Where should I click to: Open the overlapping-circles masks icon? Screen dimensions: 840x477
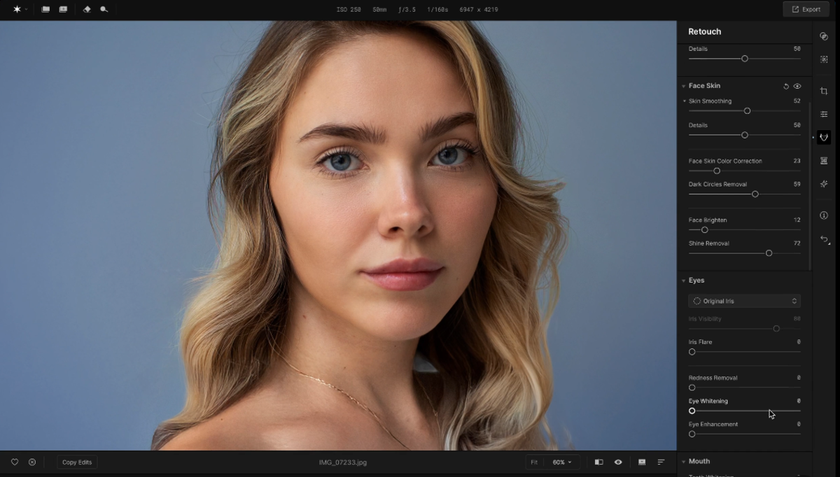(824, 36)
